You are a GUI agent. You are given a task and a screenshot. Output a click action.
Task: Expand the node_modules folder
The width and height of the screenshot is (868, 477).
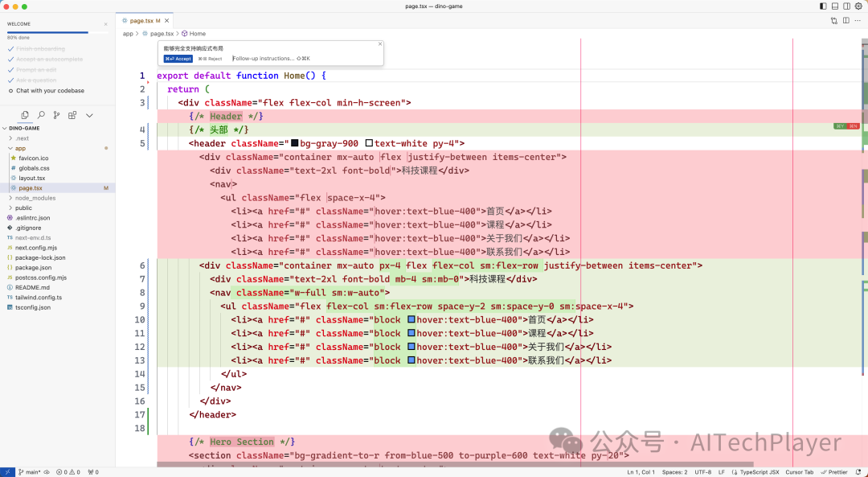point(35,198)
